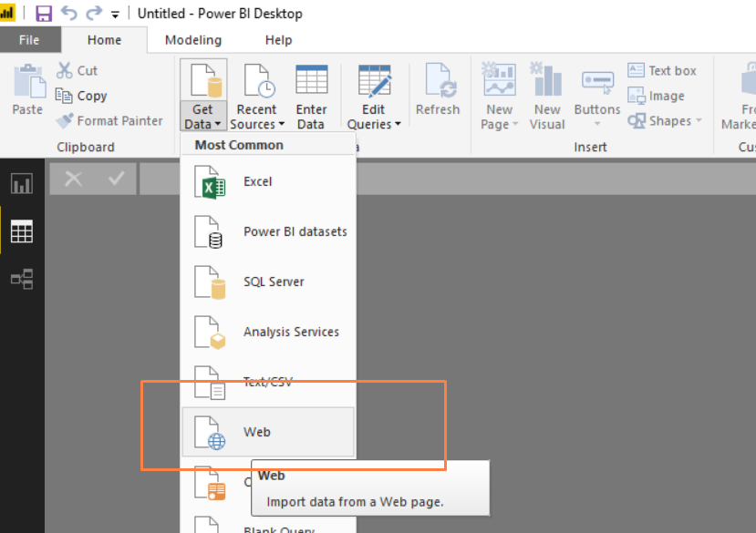Open the Shapes dropdown
The width and height of the screenshot is (756, 533).
(665, 120)
